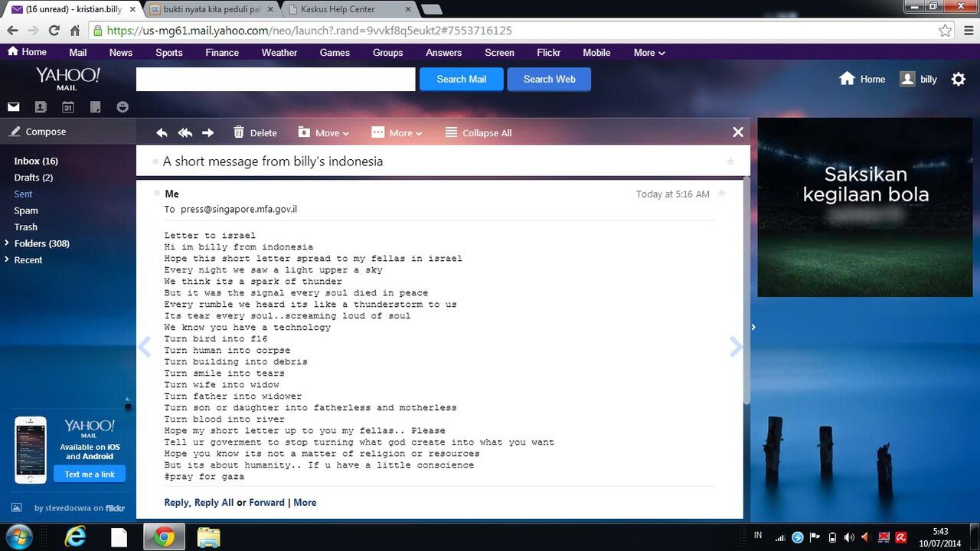
Task: Toggle the star next to Today at 5:16 AM
Action: (x=721, y=194)
